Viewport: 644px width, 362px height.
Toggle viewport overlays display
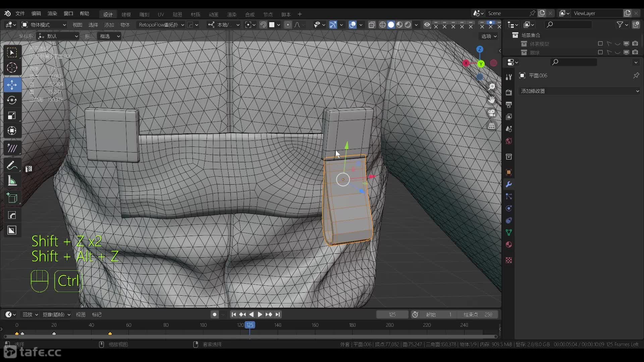[x=352, y=25]
